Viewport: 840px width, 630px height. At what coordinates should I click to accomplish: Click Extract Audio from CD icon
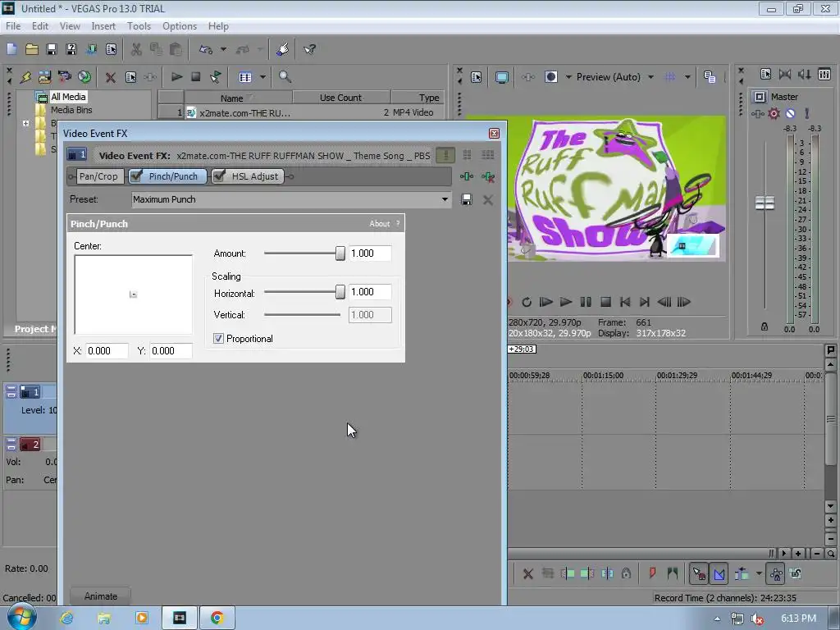[84, 77]
